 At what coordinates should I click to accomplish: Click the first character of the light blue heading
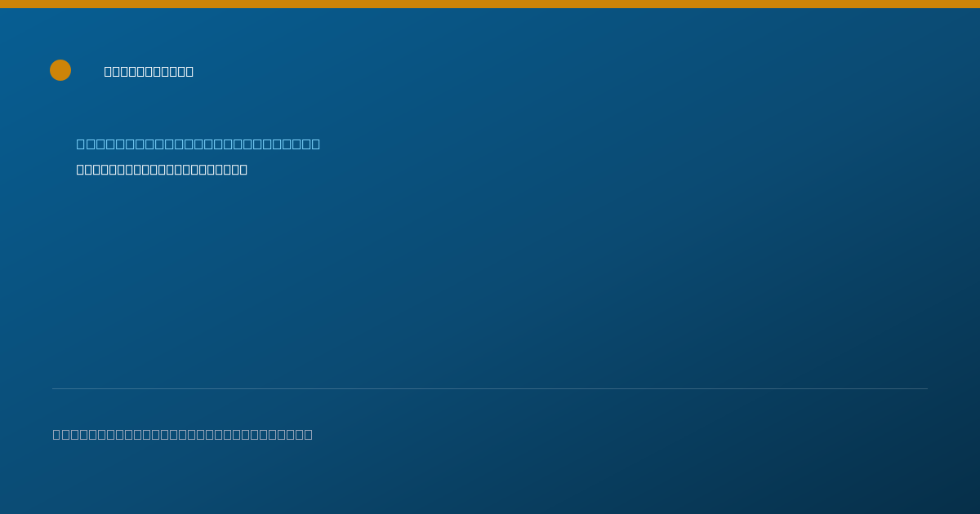[81, 144]
